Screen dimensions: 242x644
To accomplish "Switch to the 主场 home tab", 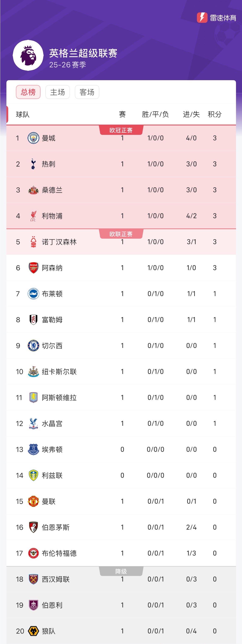I will pos(57,92).
